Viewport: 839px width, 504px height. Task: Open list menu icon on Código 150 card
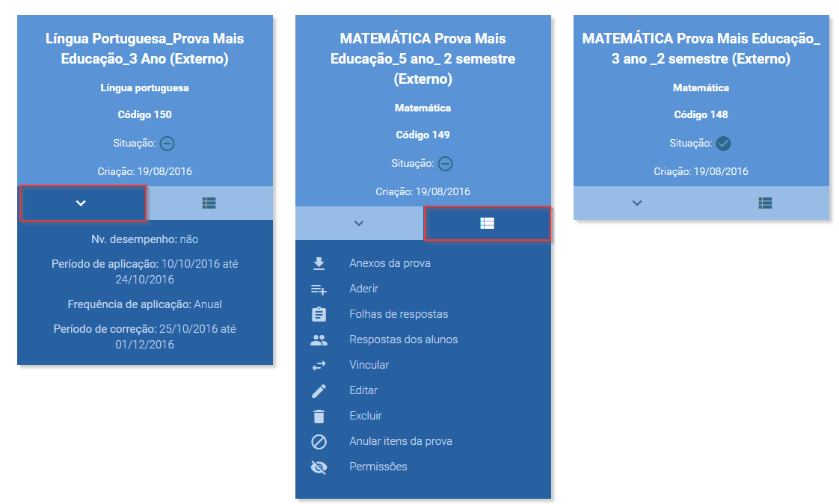(x=209, y=203)
